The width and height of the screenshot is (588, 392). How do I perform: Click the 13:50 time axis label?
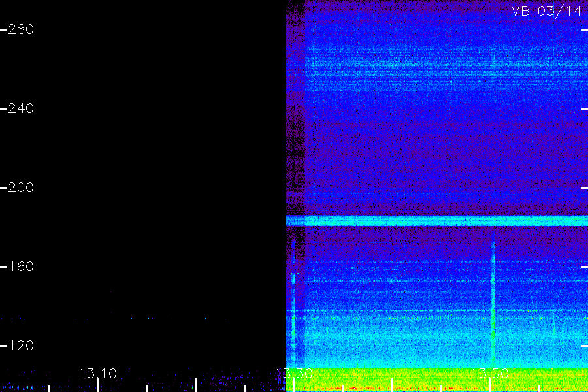tap(490, 374)
